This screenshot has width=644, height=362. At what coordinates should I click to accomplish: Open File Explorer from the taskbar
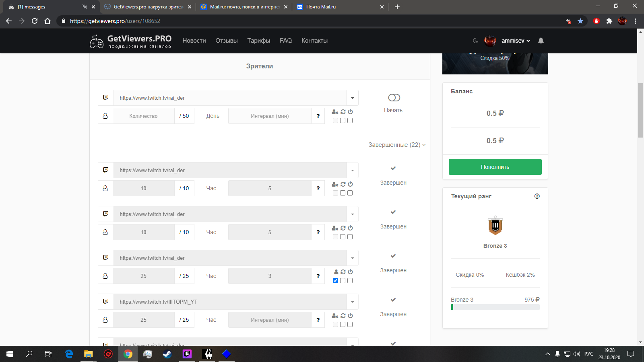pos(89,354)
